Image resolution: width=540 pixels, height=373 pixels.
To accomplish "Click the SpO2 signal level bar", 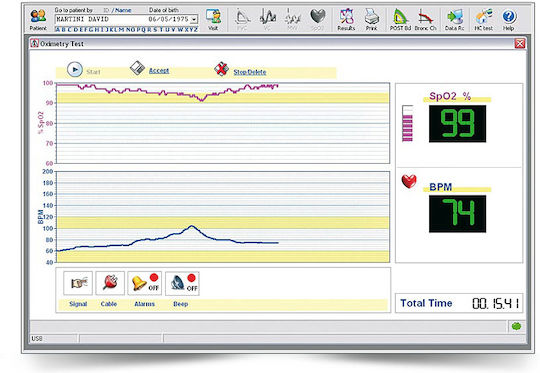I will click(x=407, y=123).
